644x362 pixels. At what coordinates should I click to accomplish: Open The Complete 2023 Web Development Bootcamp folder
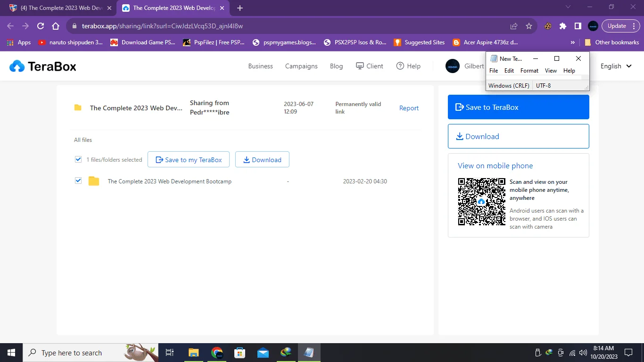[x=170, y=181]
